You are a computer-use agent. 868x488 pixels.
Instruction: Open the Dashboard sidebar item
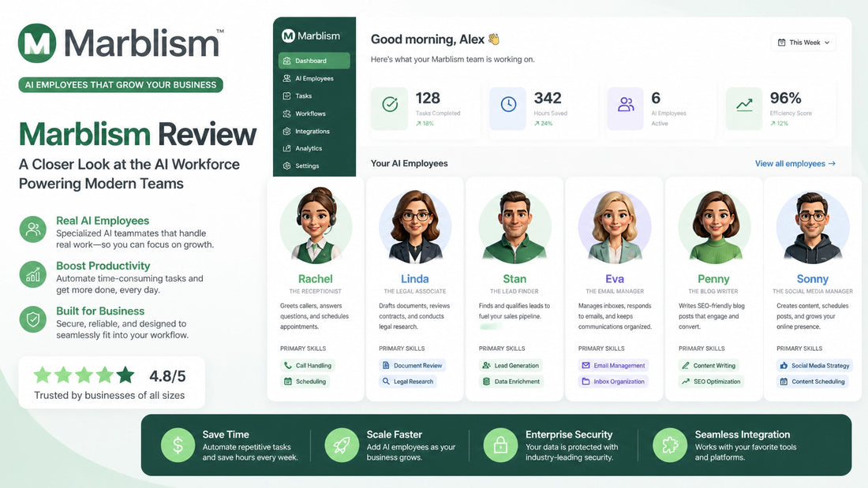point(314,61)
